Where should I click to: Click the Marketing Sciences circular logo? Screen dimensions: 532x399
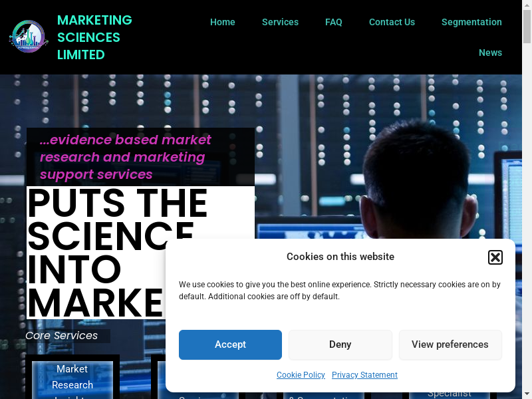[29, 37]
